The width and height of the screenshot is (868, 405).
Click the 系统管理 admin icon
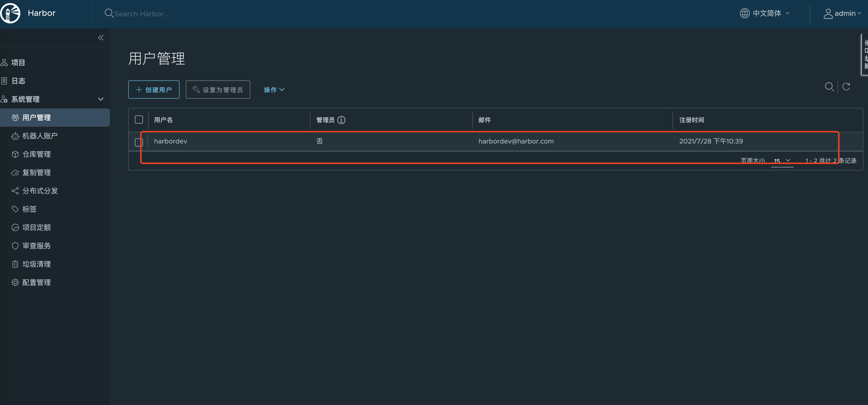pyautogui.click(x=4, y=99)
